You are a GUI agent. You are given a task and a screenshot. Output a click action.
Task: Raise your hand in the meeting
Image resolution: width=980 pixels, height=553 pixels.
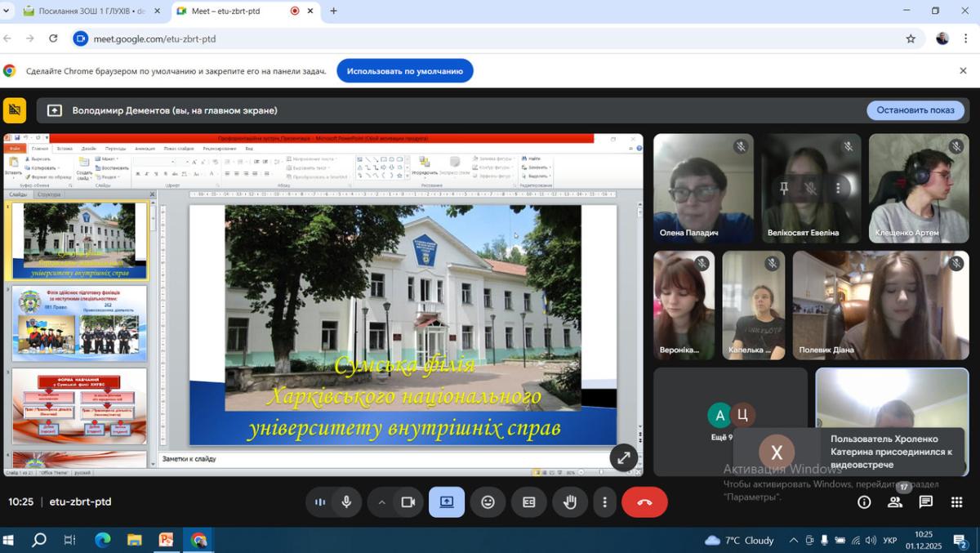(x=570, y=502)
